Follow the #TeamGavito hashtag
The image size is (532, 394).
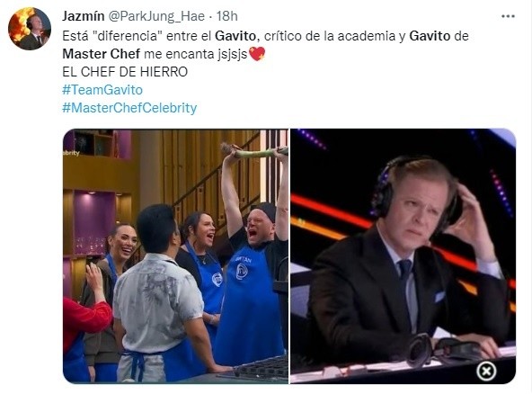(102, 90)
